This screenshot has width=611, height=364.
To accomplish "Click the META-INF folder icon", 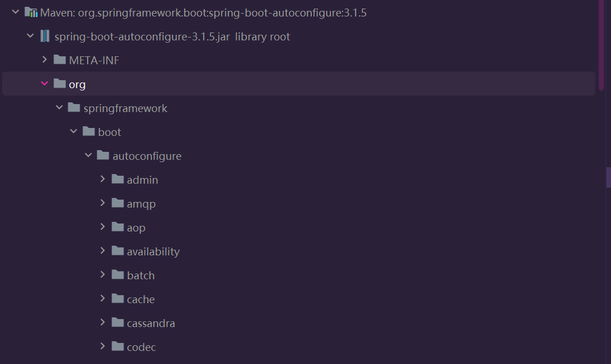I will (60, 60).
